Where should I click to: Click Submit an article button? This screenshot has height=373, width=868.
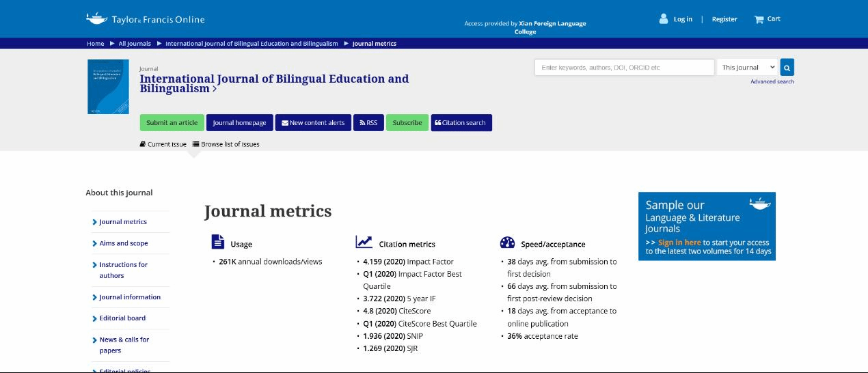tap(172, 123)
